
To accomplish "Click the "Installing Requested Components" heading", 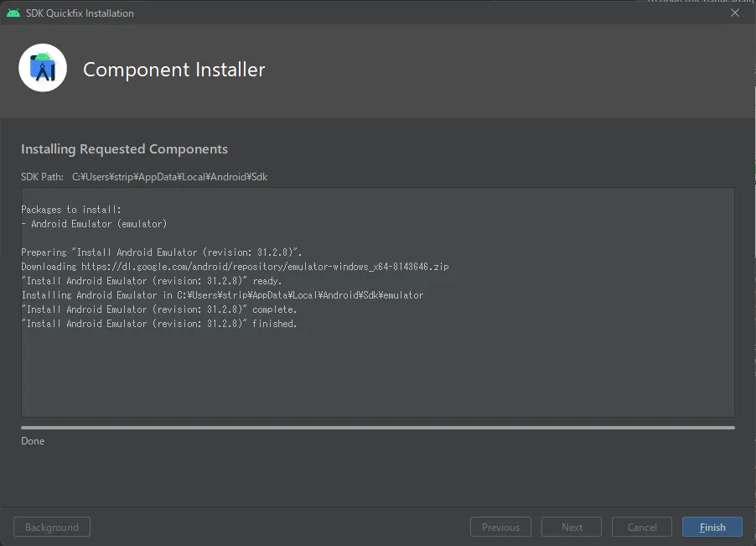I will click(x=124, y=149).
